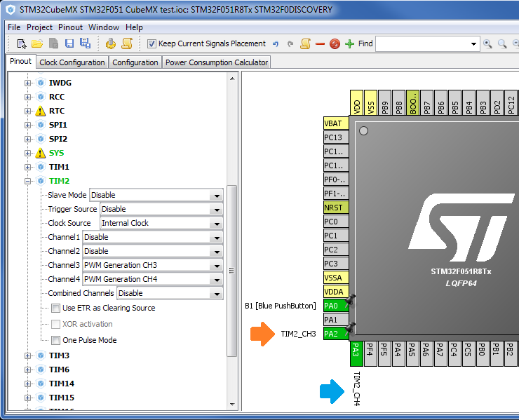
Task: Expand the TIM1 tree node
Action: (x=28, y=167)
